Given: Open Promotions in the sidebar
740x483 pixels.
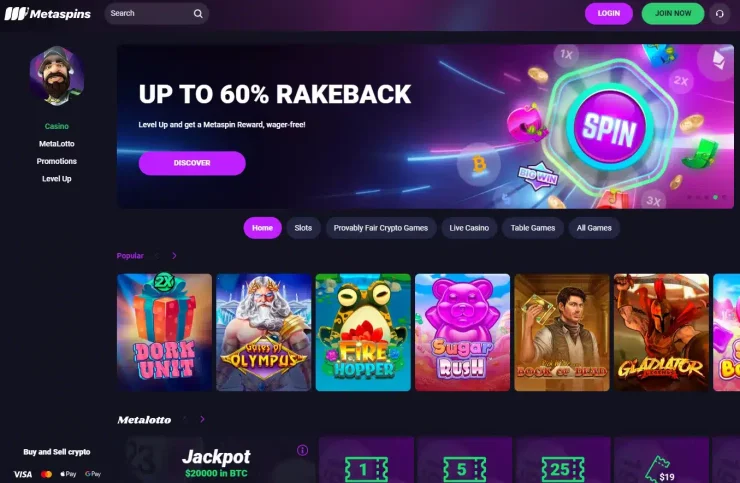Looking at the screenshot, I should [x=57, y=161].
